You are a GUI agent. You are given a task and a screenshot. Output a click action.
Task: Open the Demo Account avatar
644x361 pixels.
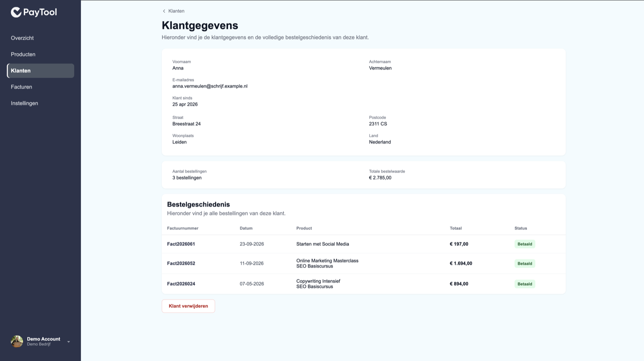[x=17, y=341]
